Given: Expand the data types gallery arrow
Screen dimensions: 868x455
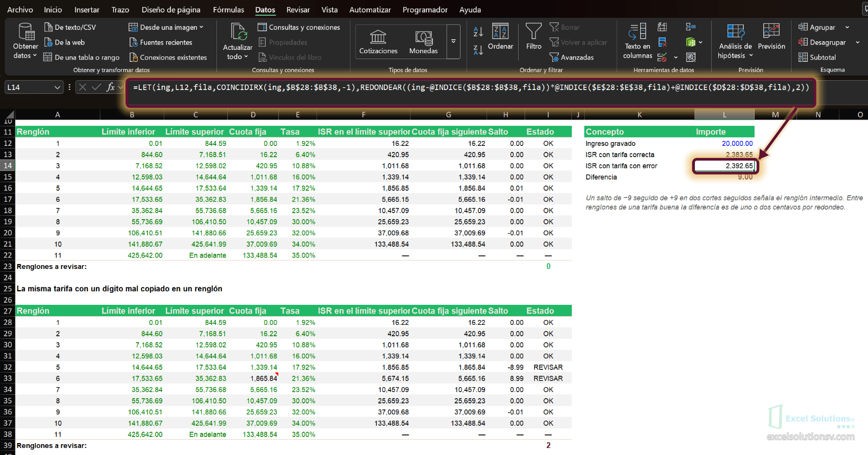Looking at the screenshot, I should (454, 41).
